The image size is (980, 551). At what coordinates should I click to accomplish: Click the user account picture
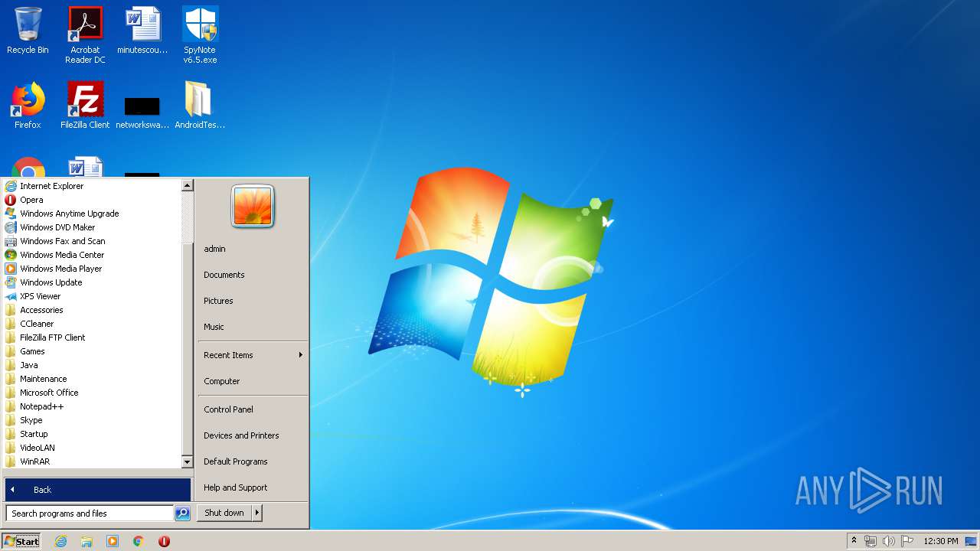[x=253, y=207]
